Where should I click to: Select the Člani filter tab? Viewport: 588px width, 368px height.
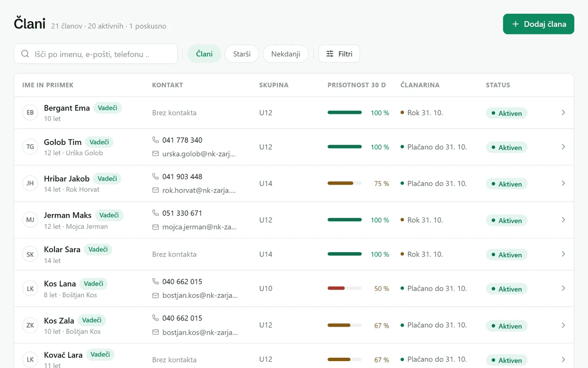pos(204,54)
